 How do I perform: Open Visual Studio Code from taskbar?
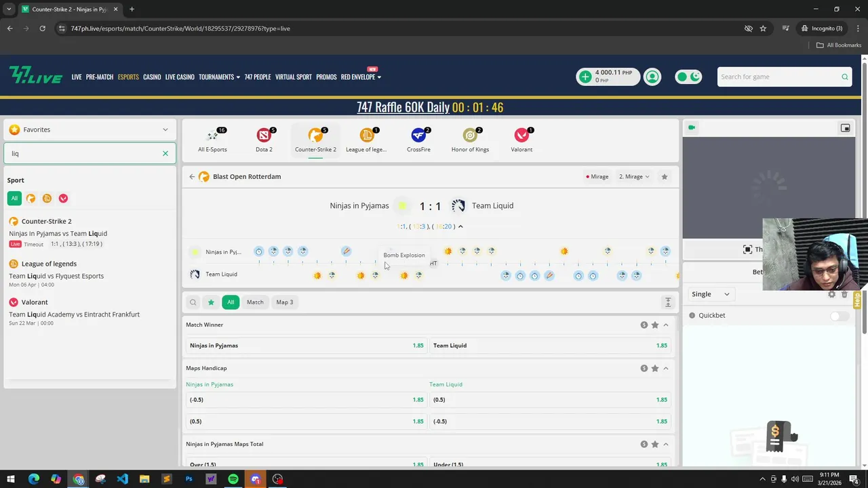click(122, 479)
